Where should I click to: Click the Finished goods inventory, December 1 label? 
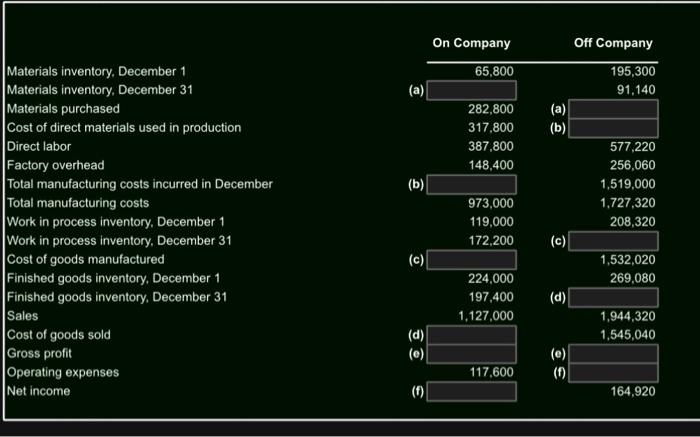tap(113, 279)
